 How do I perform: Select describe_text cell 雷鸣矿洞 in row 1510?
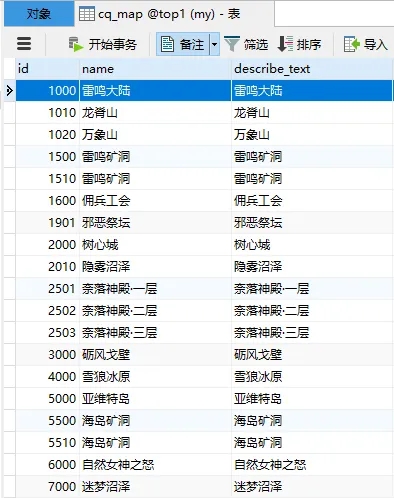pos(312,179)
